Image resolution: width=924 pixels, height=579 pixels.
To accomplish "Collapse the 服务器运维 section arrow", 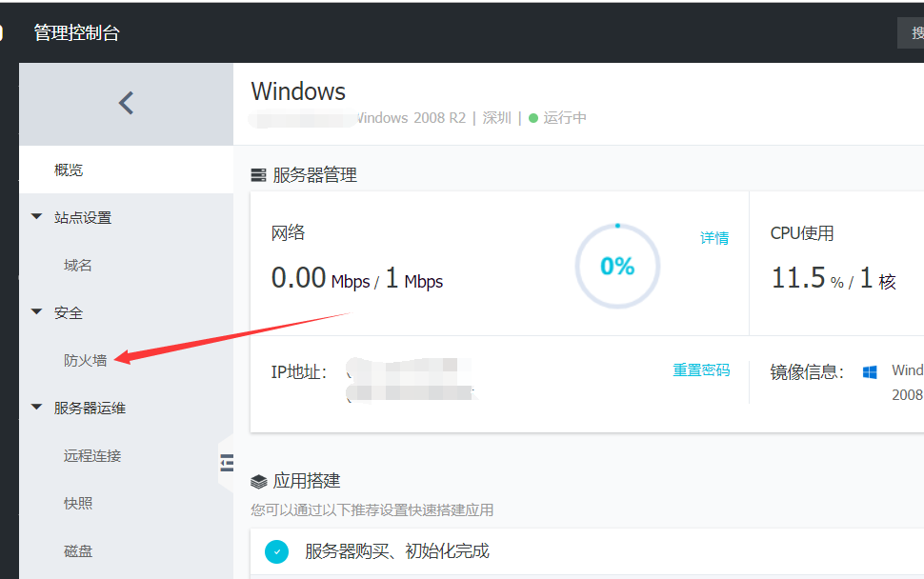I will pyautogui.click(x=36, y=407).
